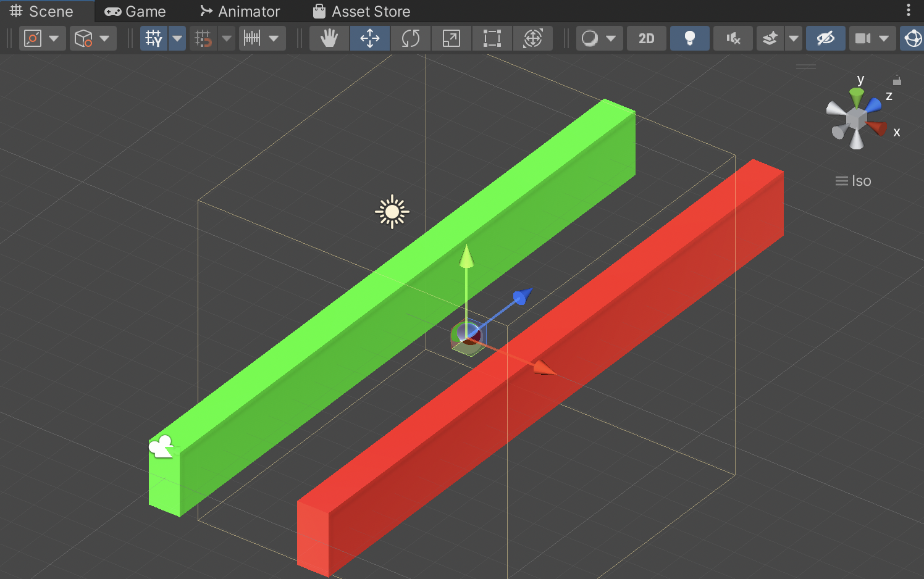Select the Rect tool
The image size is (924, 579).
(x=492, y=38)
